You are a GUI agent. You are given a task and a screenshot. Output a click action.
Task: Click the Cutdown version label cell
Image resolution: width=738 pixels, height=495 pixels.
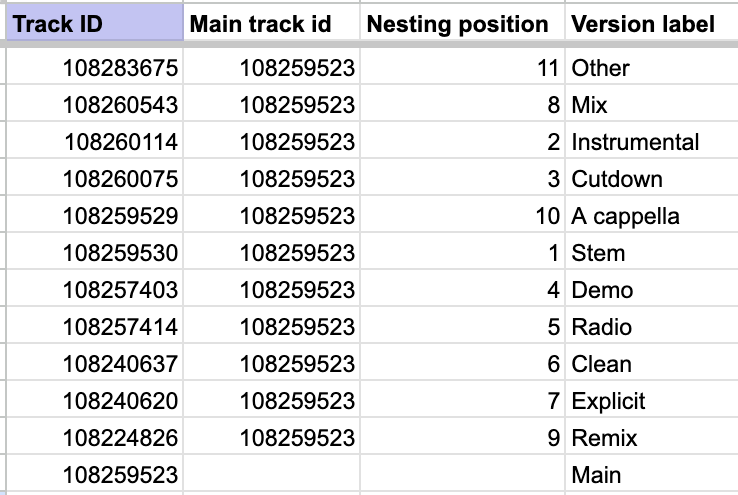(x=651, y=177)
